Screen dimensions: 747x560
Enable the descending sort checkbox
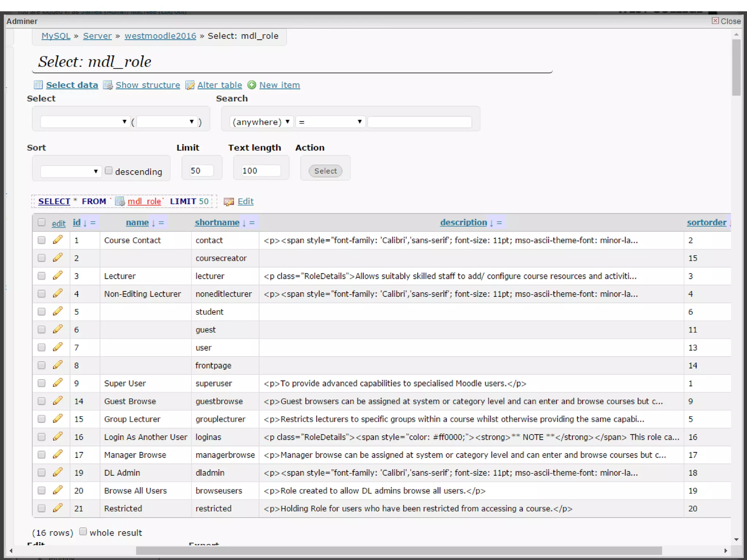point(108,170)
